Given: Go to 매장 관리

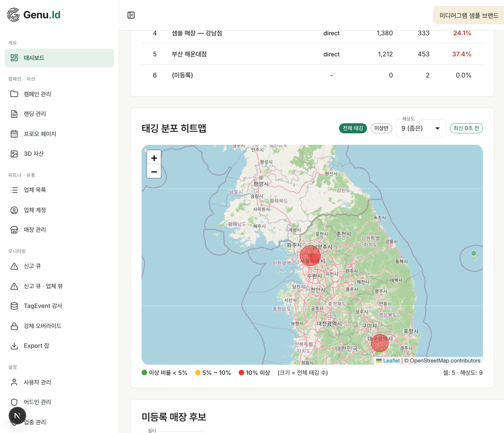Looking at the screenshot, I should [59, 230].
